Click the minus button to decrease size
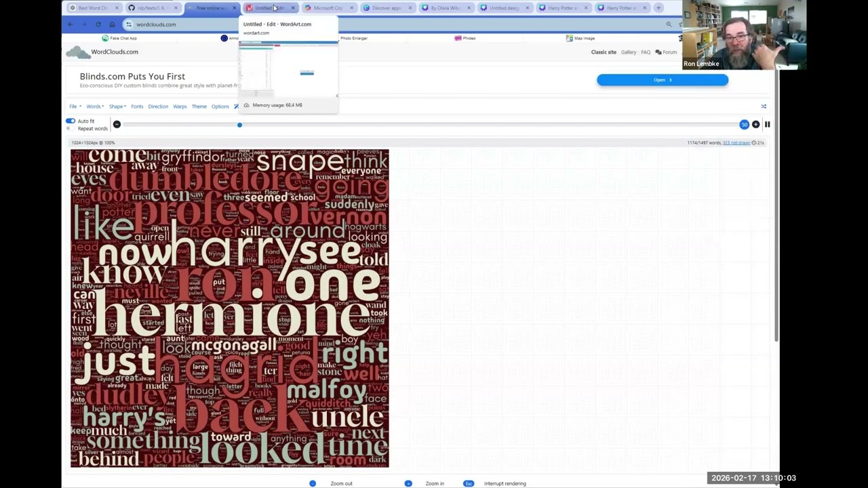The height and width of the screenshot is (488, 868). pyautogui.click(x=117, y=125)
